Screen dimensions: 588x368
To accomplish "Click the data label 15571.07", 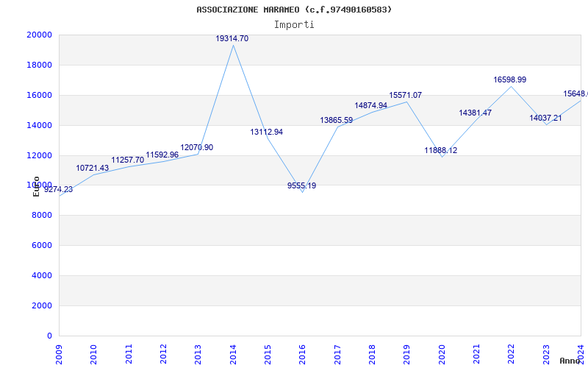I will 405,96.
